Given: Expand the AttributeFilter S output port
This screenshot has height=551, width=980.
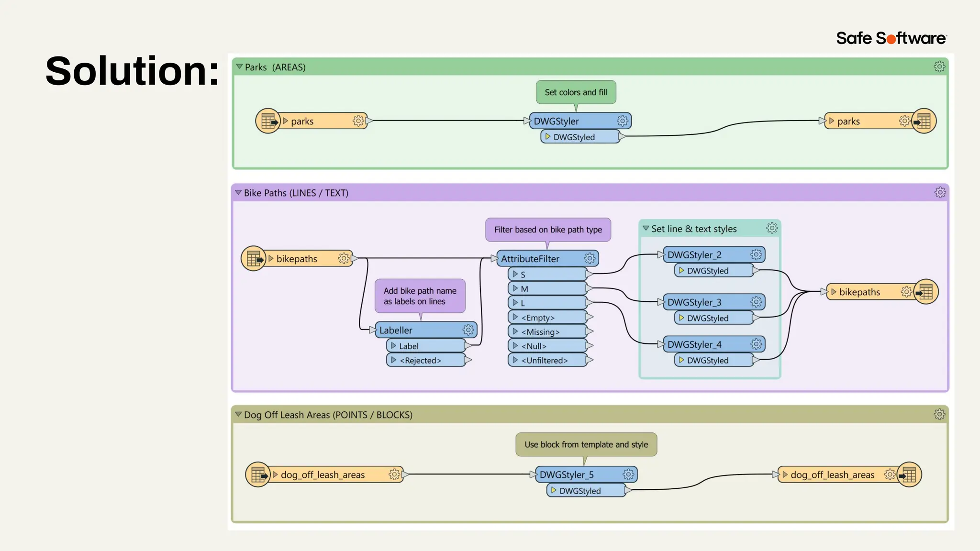Looking at the screenshot, I should 515,274.
